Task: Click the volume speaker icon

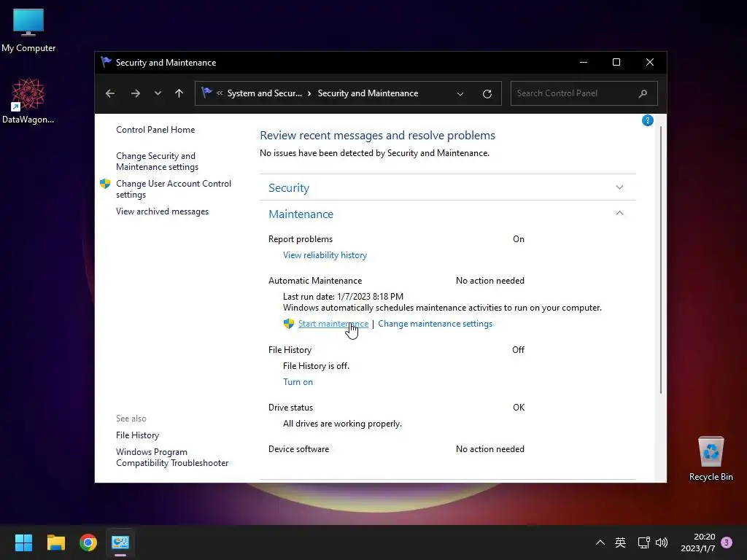Action: pos(662,542)
